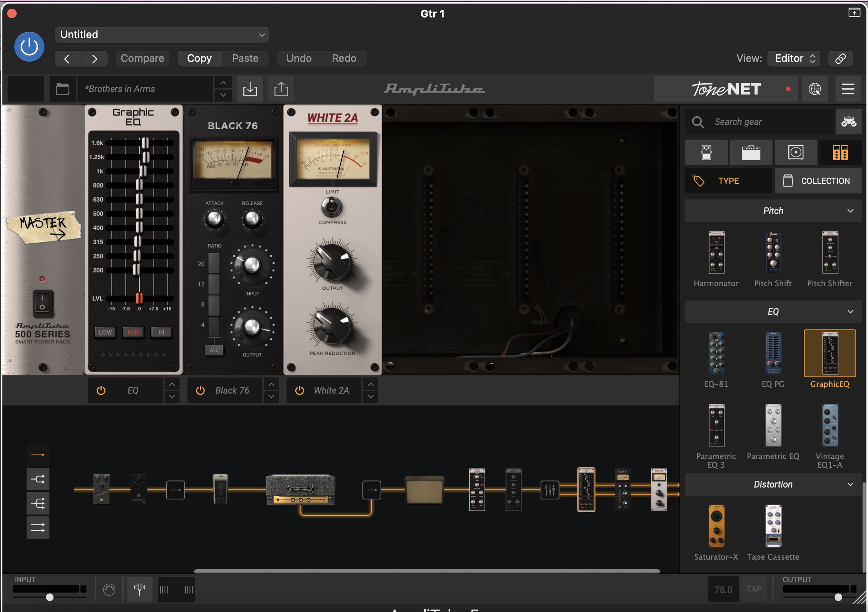Toggle the EQ slot power button
This screenshot has height=612, width=868.
pos(101,390)
